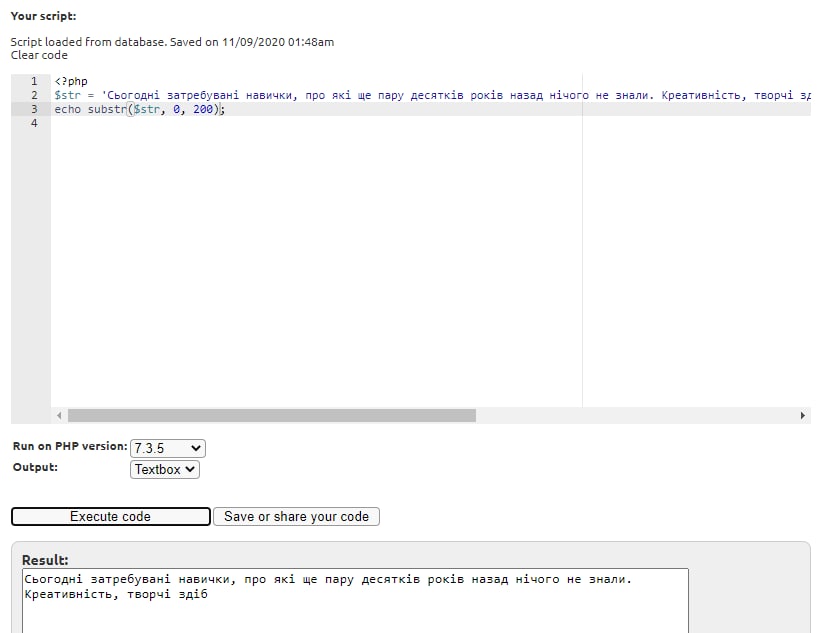
Task: Click line number 2 in the gutter
Action: click(x=34, y=95)
